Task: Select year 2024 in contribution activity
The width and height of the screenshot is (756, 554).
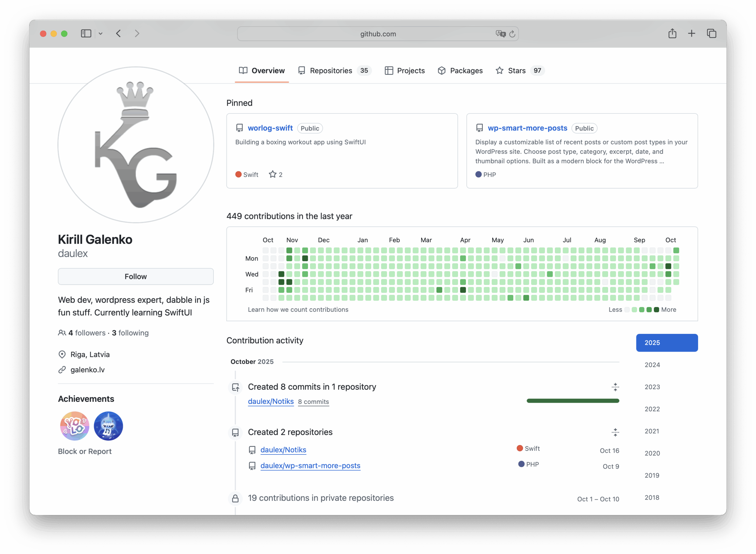Action: pos(652,365)
